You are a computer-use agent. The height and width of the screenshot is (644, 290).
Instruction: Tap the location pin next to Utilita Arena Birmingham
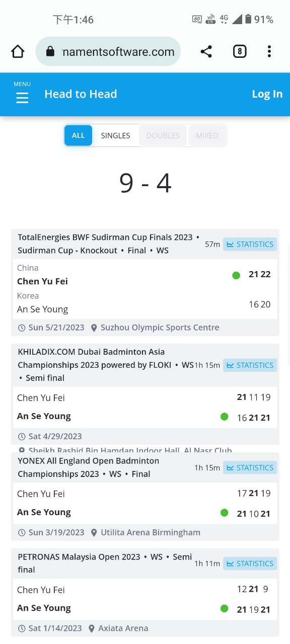(x=94, y=532)
